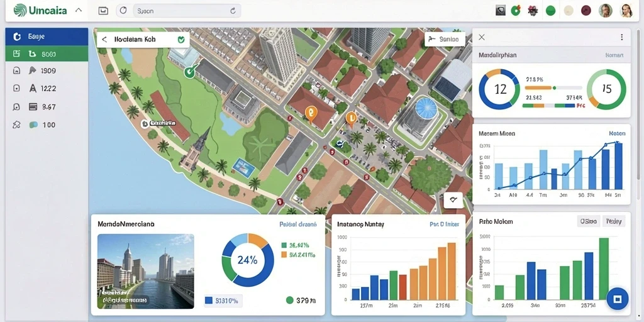Switch to the OSibo tab
Screen dimensions: 644x322
coord(589,221)
